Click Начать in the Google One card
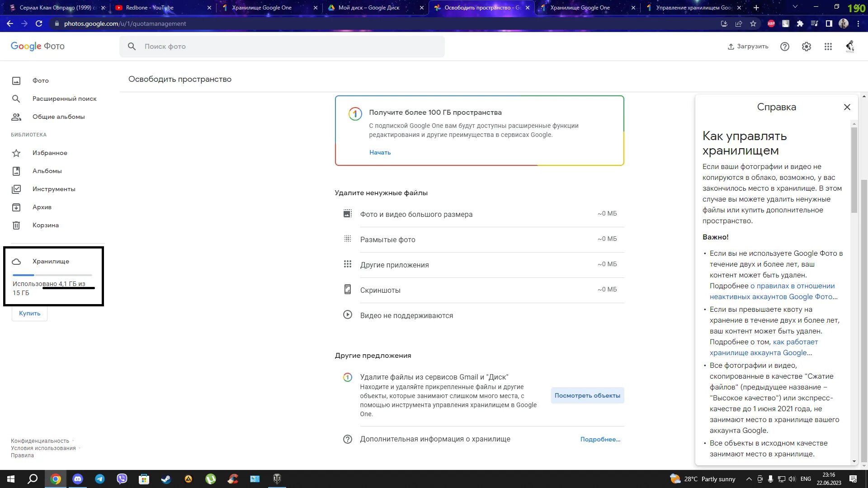The image size is (868, 488). pyautogui.click(x=380, y=153)
